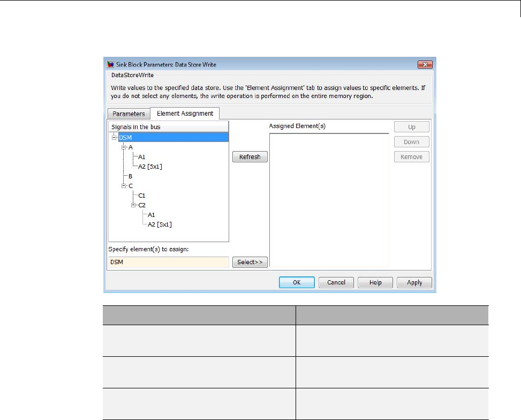The height and width of the screenshot is (420, 521).
Task: Click the Signals in the bus header
Action: (x=169, y=127)
